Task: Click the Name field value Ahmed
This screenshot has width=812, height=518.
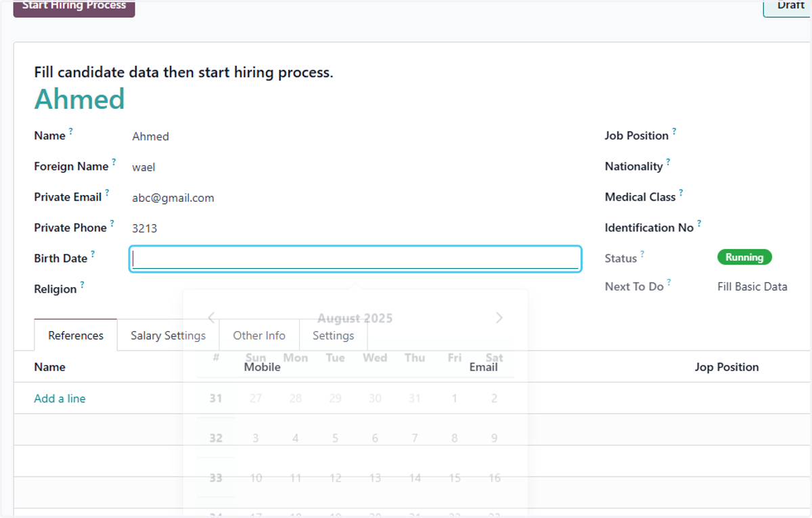Action: click(150, 136)
